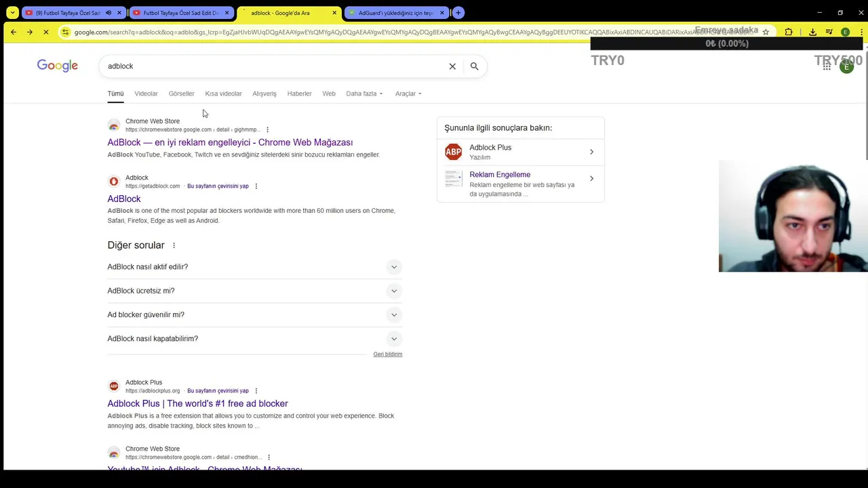Close the first Futbol Tayfaya tab

[x=119, y=12]
